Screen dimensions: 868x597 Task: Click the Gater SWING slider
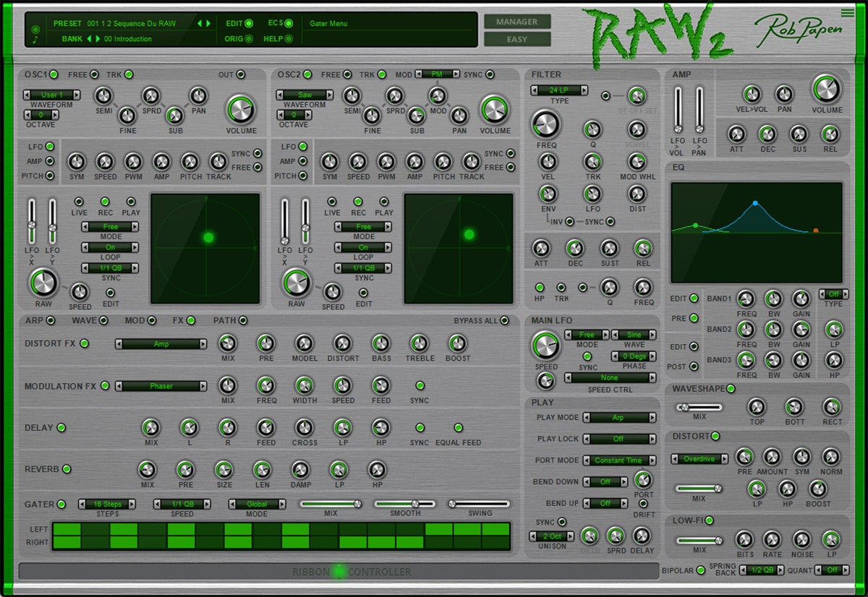[x=478, y=503]
